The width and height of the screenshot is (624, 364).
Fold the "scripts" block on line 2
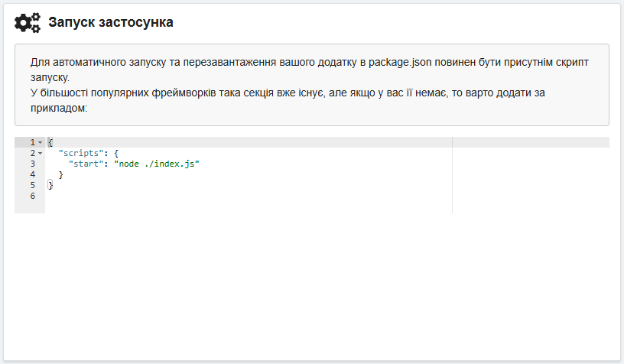[40, 154]
